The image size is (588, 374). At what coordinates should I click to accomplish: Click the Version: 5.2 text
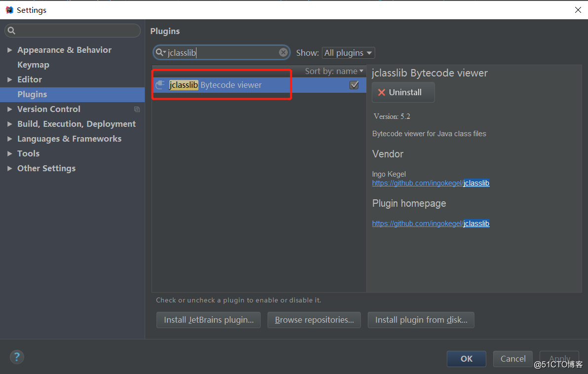(x=392, y=116)
